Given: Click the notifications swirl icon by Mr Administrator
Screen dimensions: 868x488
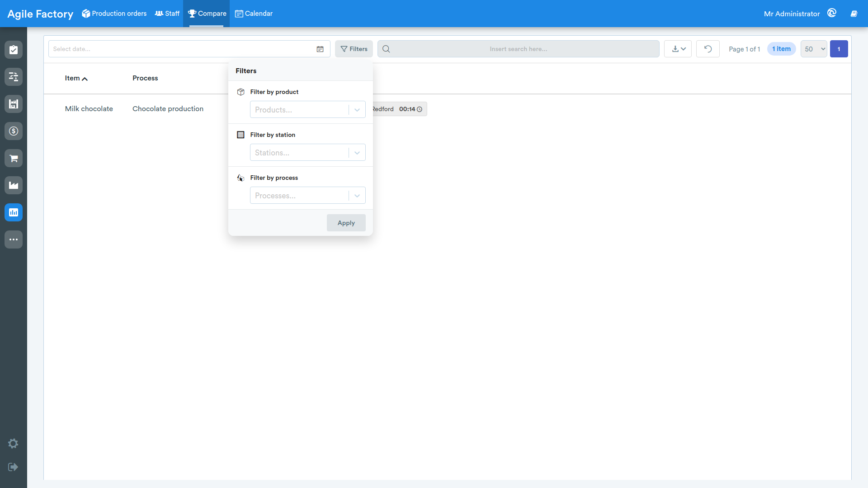Looking at the screenshot, I should point(832,13).
